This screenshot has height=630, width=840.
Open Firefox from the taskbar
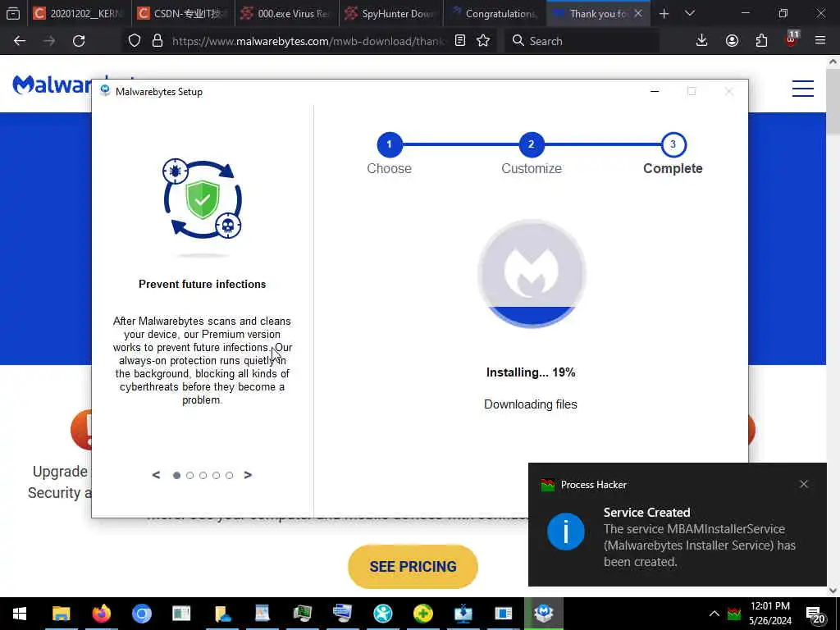(101, 614)
